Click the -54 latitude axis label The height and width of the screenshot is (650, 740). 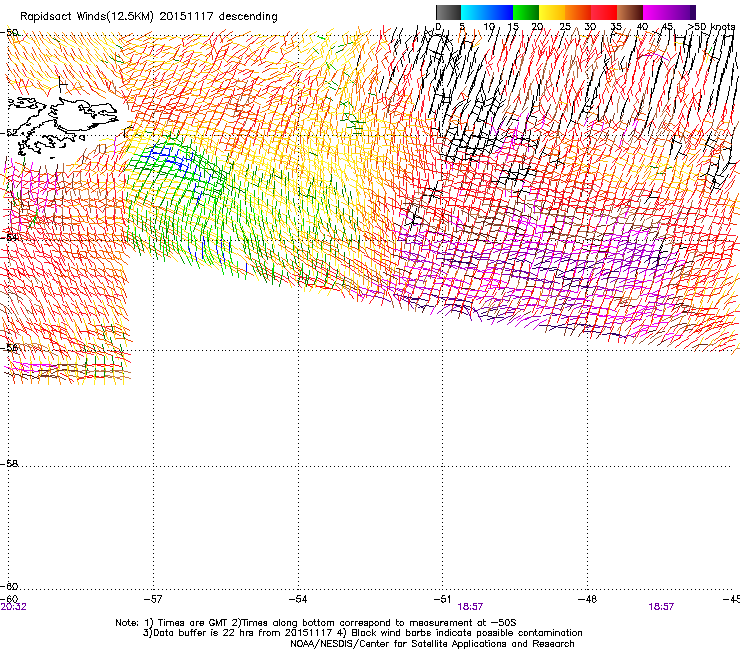coord(9,237)
